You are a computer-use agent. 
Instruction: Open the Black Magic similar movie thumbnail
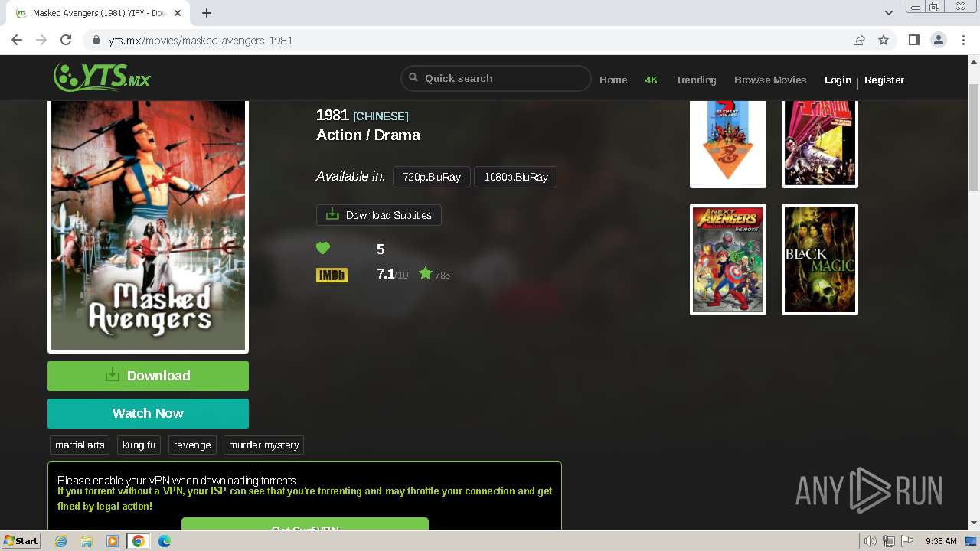820,259
